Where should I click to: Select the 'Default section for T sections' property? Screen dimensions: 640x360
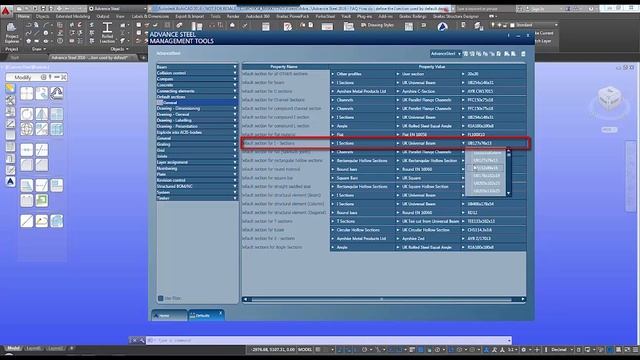pos(286,221)
